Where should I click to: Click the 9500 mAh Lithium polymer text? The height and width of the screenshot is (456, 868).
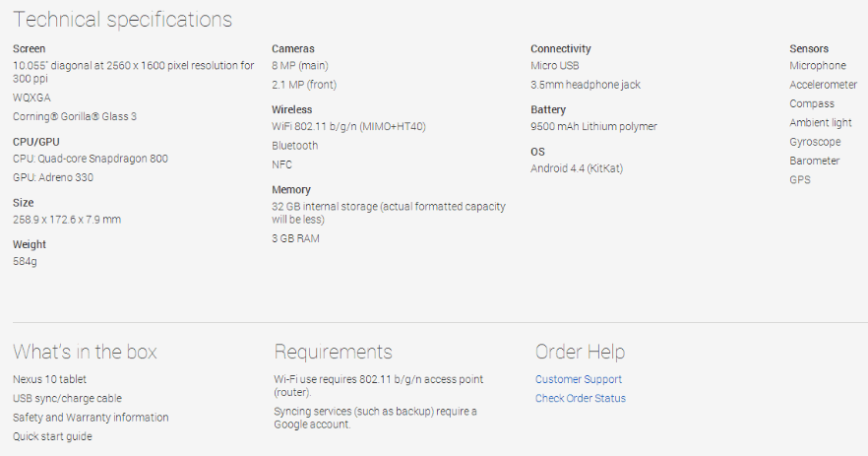coord(594,126)
